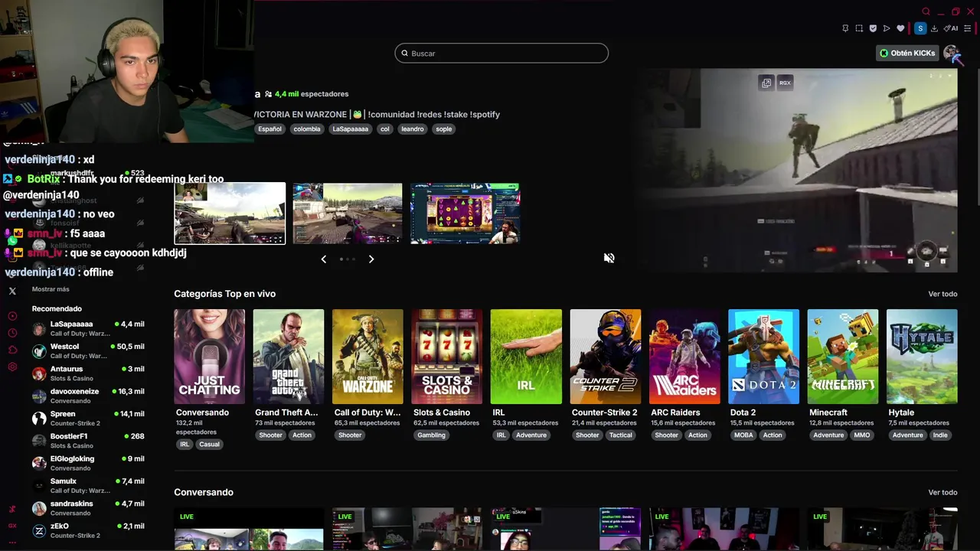Click the Español stream tag

coord(269,129)
